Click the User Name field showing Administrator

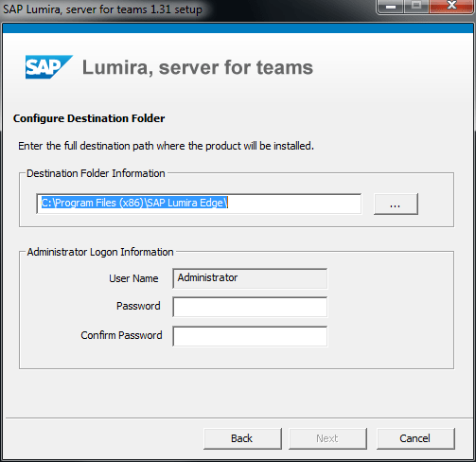tap(250, 278)
